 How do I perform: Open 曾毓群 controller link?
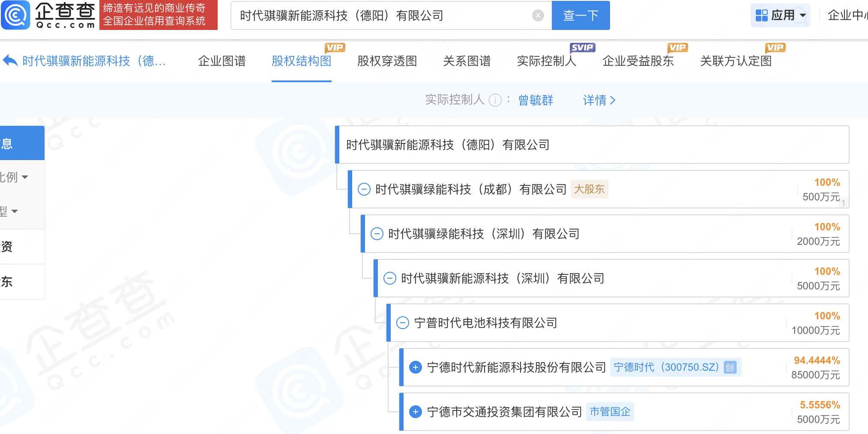(x=536, y=100)
